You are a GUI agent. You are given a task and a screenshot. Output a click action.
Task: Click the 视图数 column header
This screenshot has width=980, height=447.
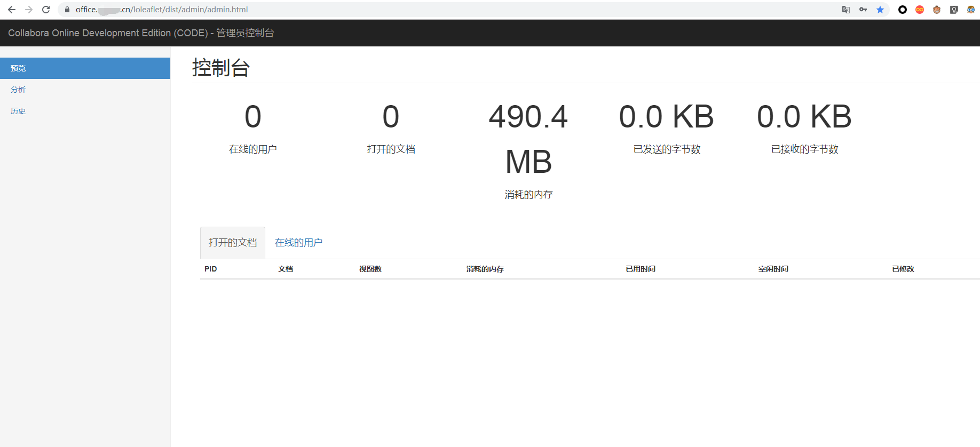[370, 269]
